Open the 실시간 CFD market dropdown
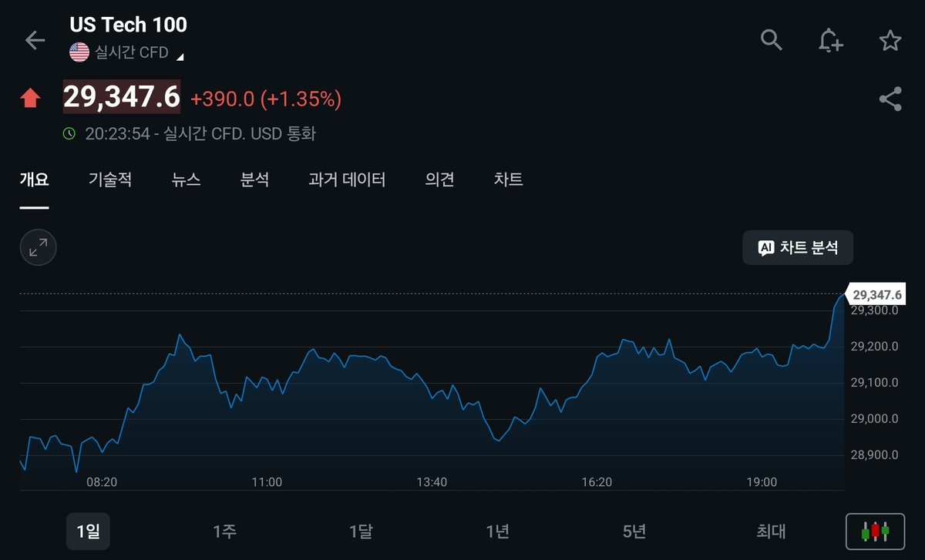This screenshot has width=925, height=560. 139,53
